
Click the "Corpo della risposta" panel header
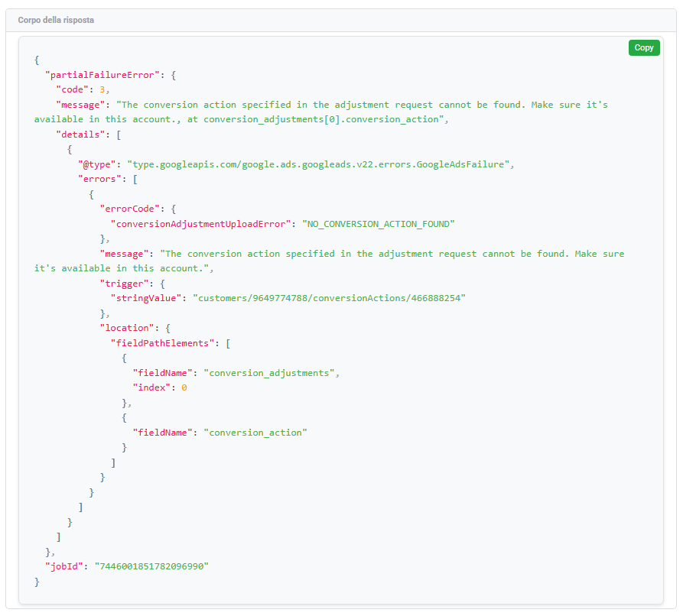pyautogui.click(x=57, y=20)
